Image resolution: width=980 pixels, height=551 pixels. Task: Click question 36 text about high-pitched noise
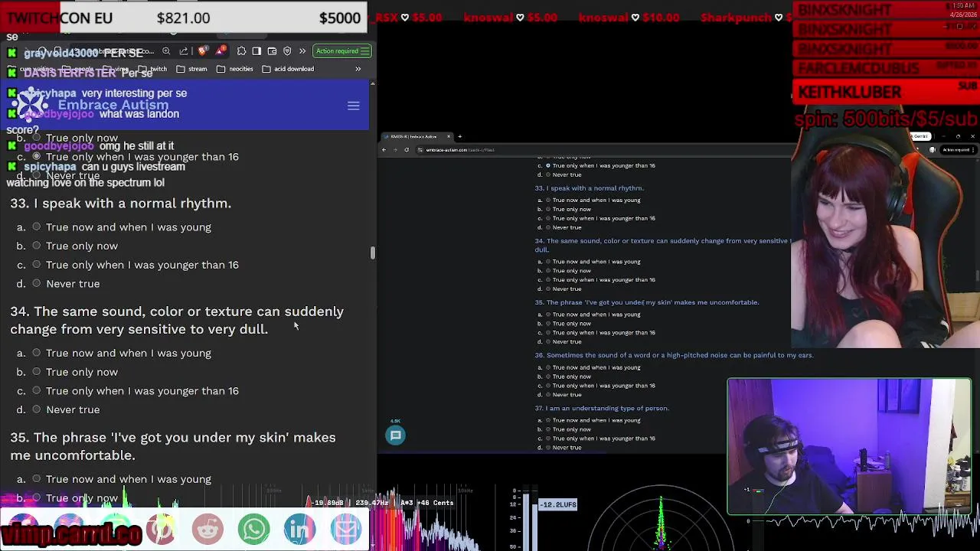pos(674,355)
